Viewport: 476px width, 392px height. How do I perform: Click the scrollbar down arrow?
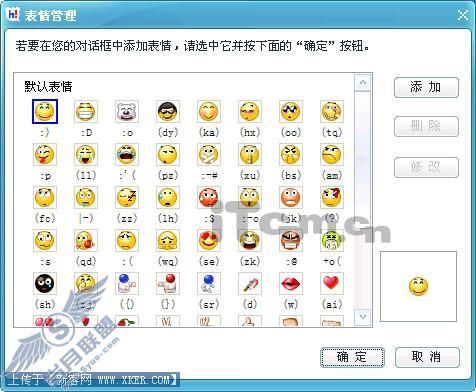click(363, 316)
